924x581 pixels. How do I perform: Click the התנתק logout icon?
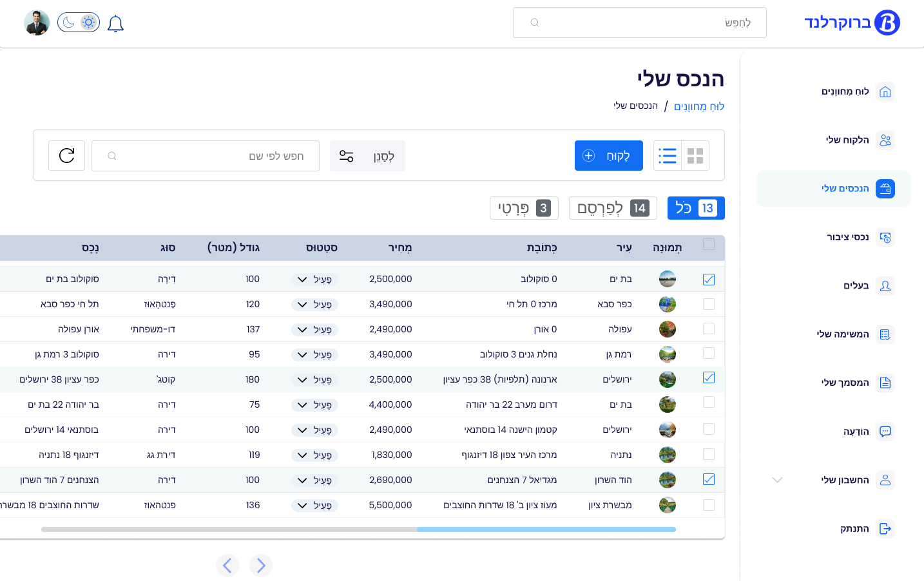coord(885,529)
